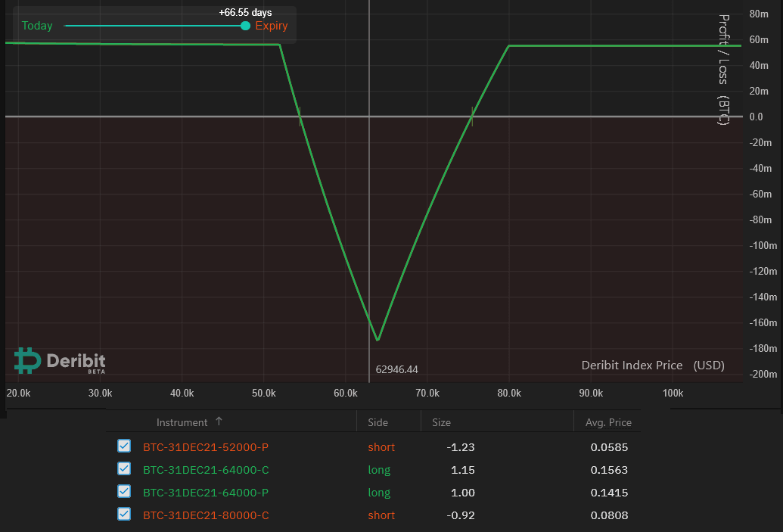Select the Expiry label on time slider
The width and height of the screenshot is (783, 532).
pos(272,26)
